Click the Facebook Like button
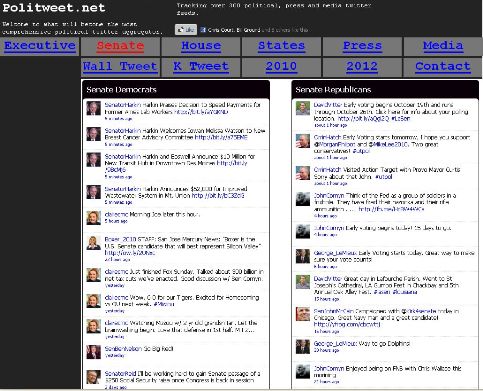 pyautogui.click(x=186, y=30)
